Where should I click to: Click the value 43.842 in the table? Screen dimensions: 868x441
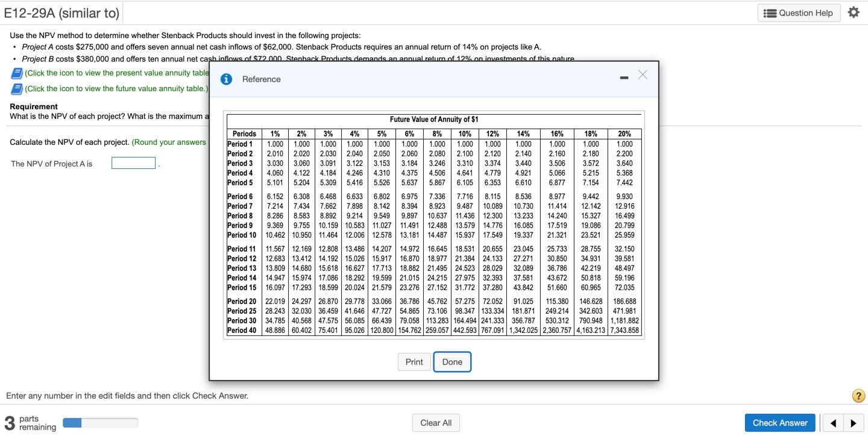(523, 288)
